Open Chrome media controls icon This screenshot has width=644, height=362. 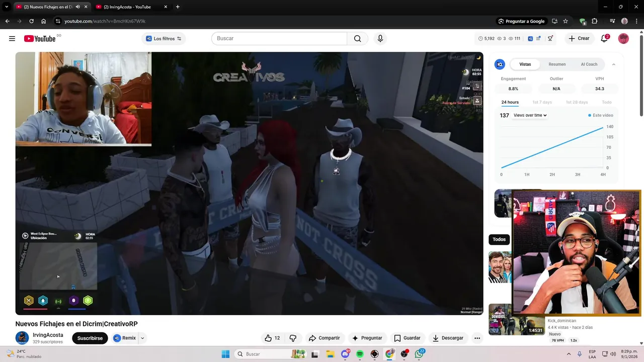click(612, 21)
